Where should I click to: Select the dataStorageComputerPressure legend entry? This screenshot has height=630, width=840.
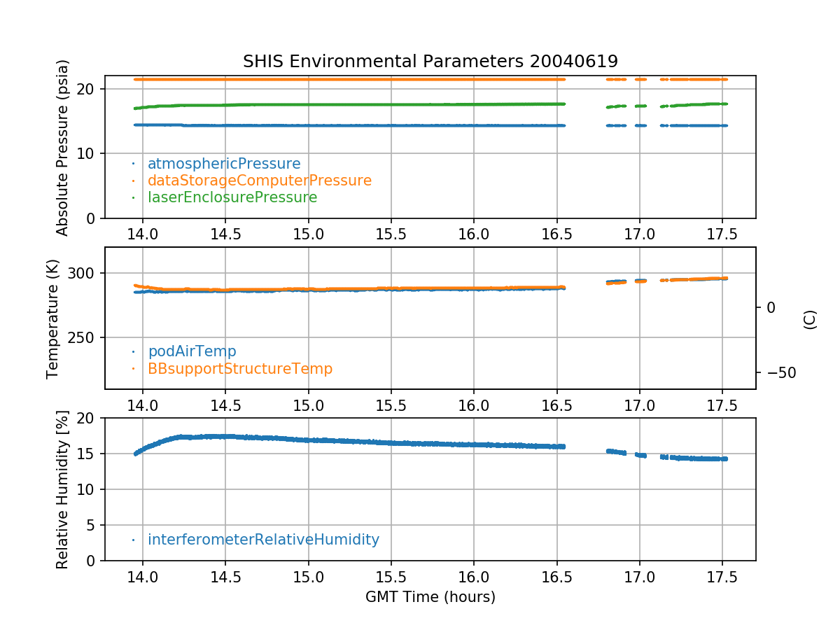[259, 181]
